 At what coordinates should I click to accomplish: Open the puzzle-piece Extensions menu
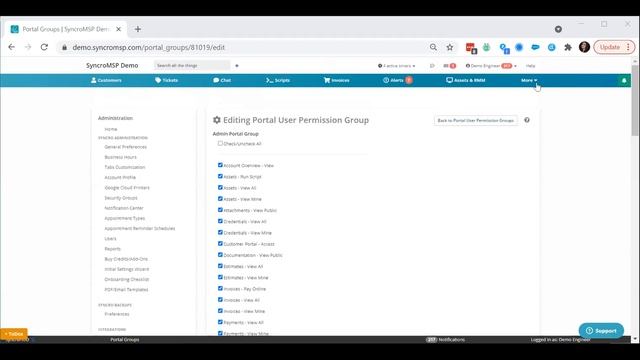568,47
